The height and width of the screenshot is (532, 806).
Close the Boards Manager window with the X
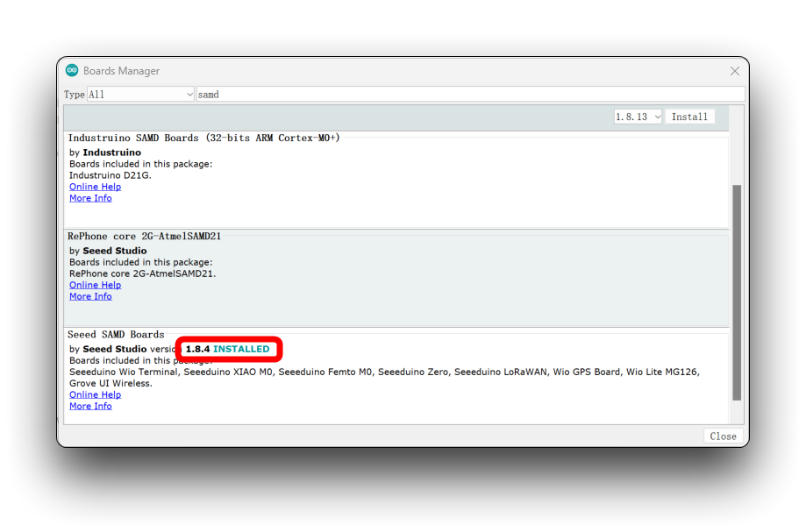(735, 71)
